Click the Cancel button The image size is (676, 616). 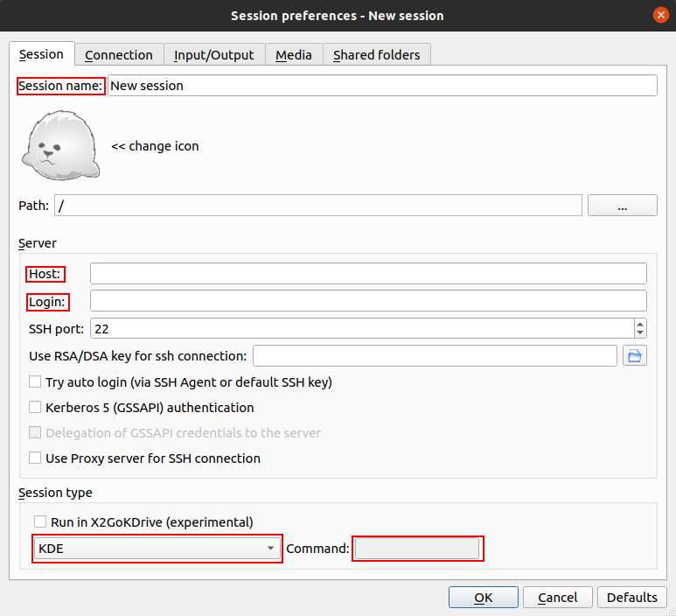pyautogui.click(x=557, y=598)
